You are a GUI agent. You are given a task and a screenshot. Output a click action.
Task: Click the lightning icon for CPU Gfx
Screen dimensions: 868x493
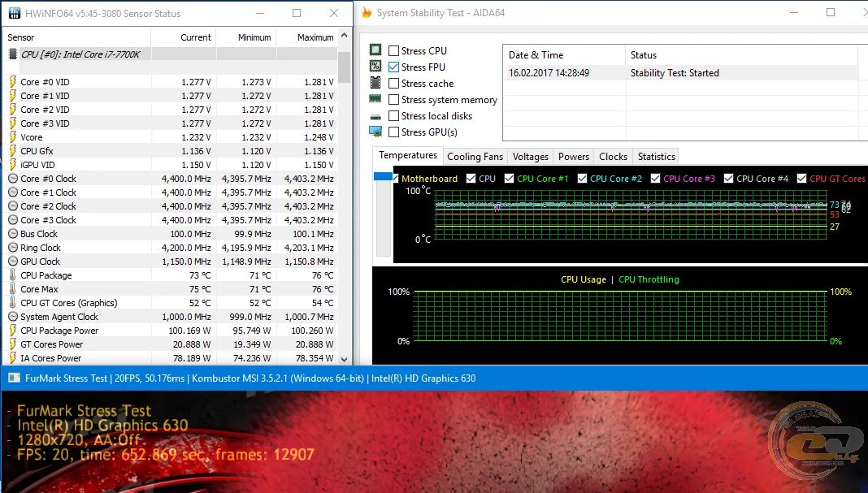13,151
